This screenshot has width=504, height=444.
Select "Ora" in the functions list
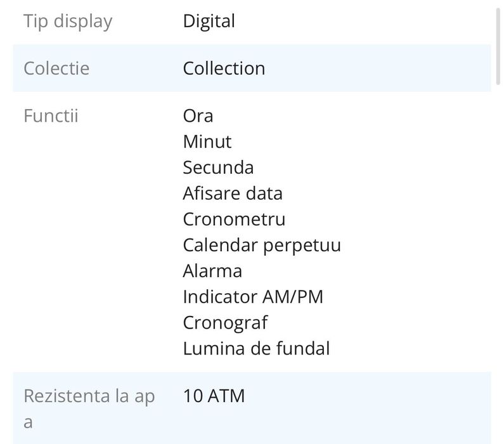(x=198, y=116)
